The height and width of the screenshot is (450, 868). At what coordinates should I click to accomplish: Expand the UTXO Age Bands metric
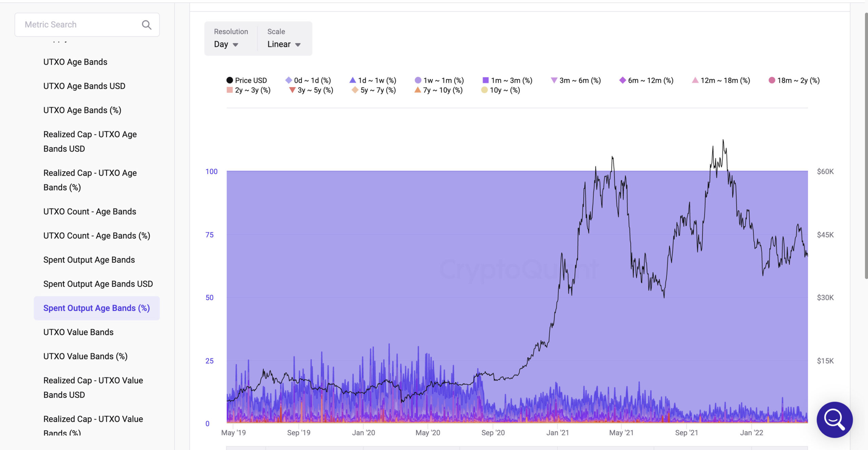tap(75, 62)
